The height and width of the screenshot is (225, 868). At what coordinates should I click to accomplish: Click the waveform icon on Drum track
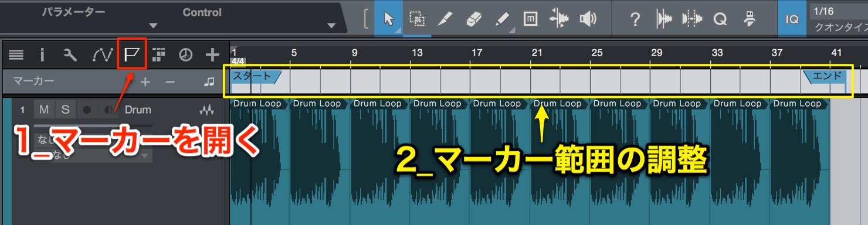206,110
